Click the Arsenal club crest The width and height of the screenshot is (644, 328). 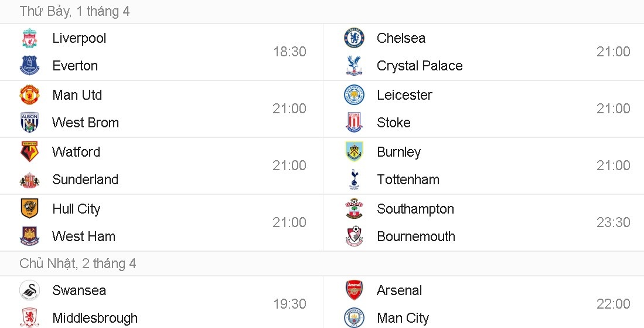pos(354,290)
